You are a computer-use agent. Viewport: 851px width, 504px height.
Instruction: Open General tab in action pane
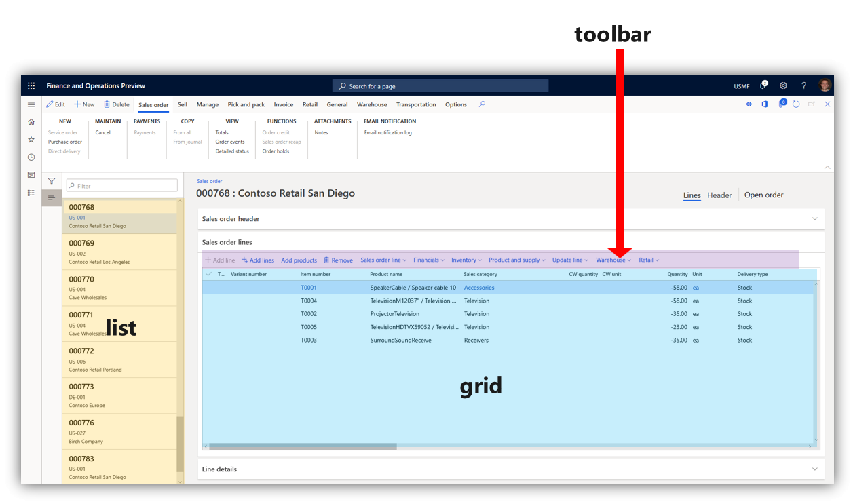(337, 104)
